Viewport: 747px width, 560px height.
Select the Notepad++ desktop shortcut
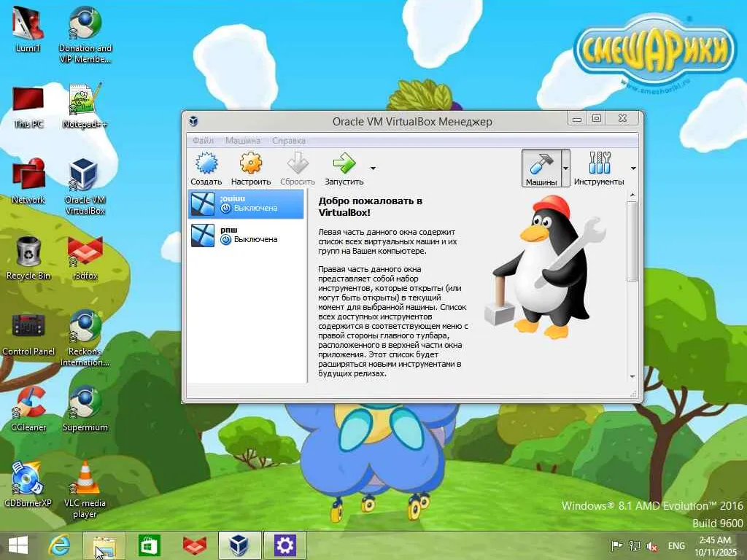85,106
